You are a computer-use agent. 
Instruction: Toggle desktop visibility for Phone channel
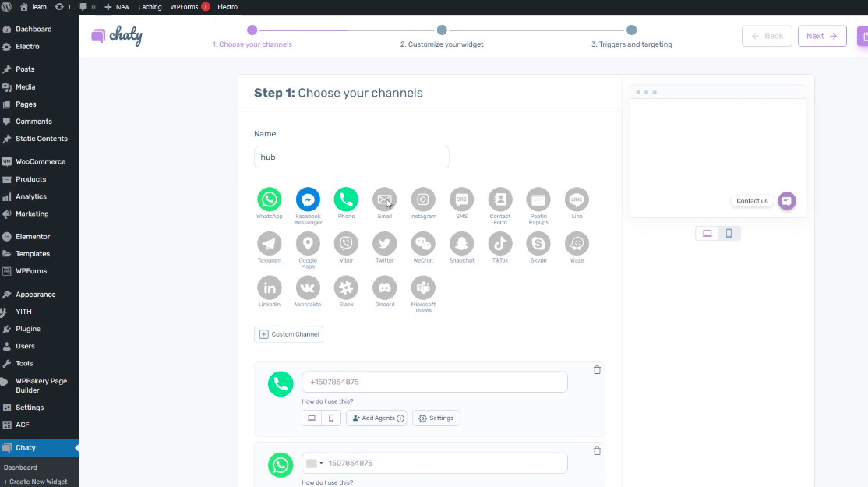pos(312,418)
